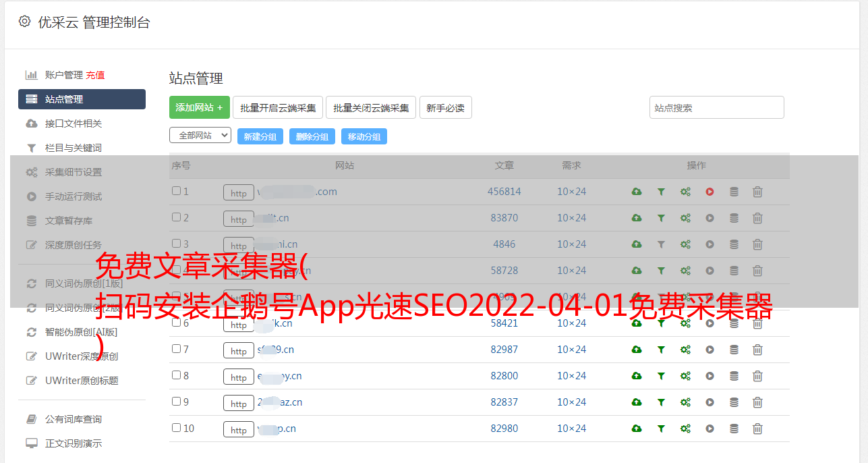
Task: Tick the checkbox for row 3
Action: [x=176, y=244]
